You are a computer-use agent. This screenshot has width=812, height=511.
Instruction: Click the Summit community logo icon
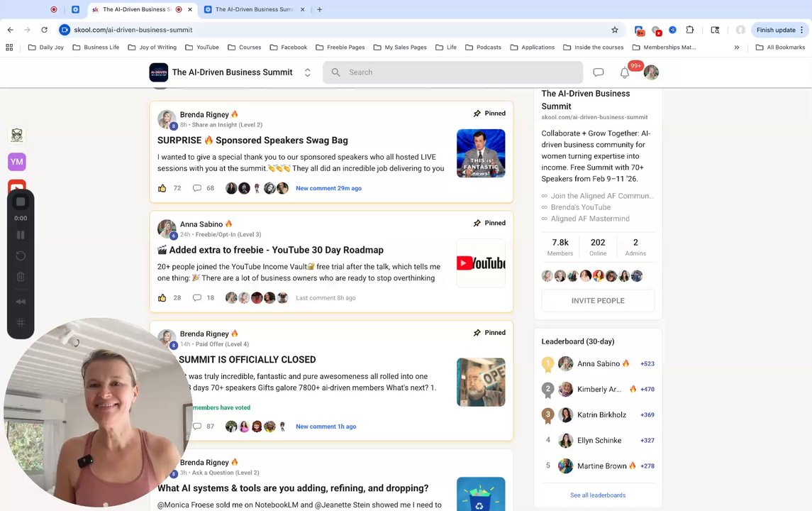tap(158, 72)
